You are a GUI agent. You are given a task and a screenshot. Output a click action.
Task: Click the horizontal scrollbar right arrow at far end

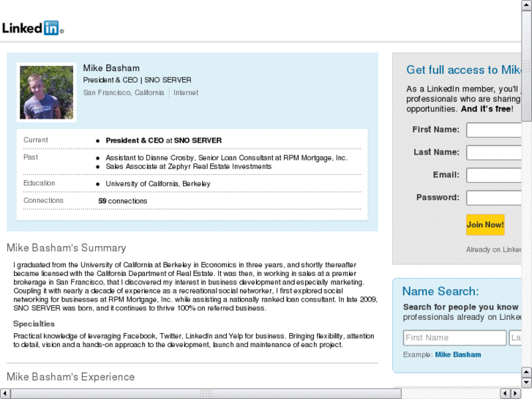tap(516, 393)
